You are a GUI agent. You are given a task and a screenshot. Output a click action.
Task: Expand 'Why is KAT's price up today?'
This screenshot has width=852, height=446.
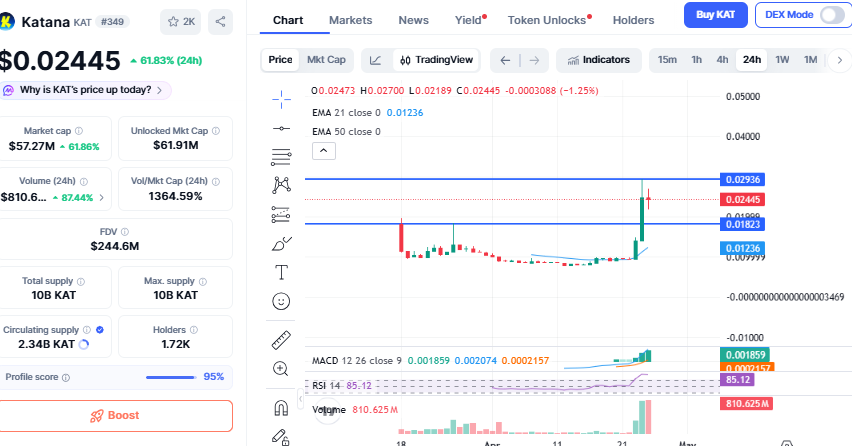(85, 90)
